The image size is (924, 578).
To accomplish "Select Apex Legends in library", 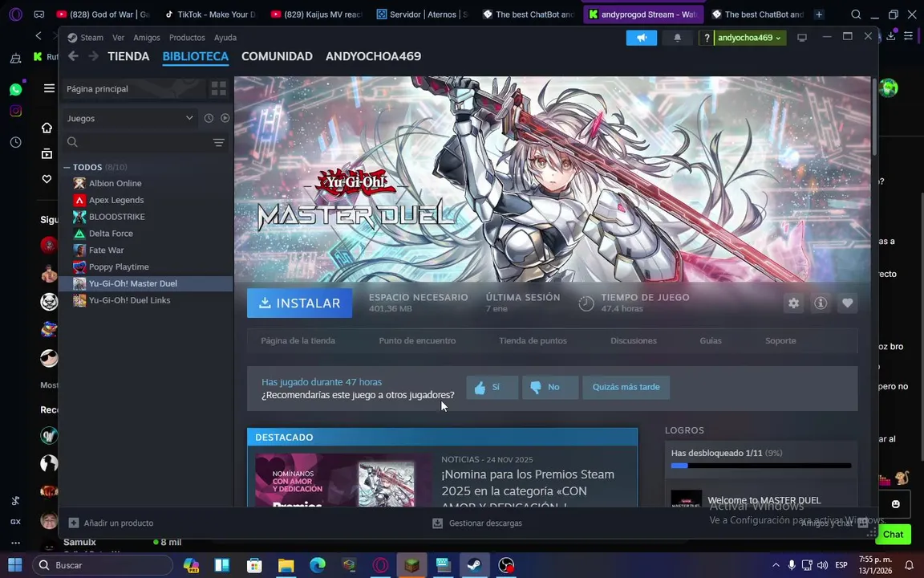I will click(x=116, y=200).
